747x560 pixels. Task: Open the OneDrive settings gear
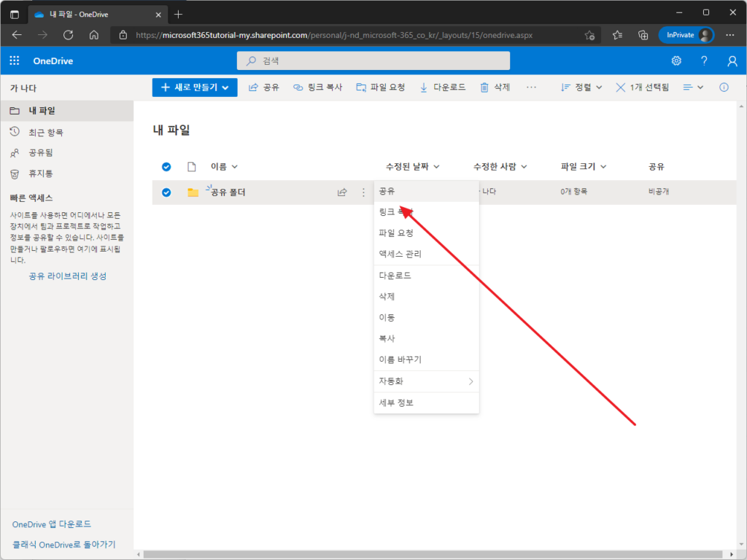click(x=676, y=61)
